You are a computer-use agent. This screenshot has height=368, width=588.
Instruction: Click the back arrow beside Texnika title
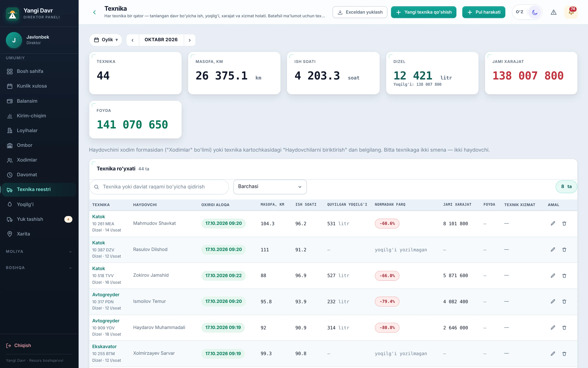coord(94,12)
